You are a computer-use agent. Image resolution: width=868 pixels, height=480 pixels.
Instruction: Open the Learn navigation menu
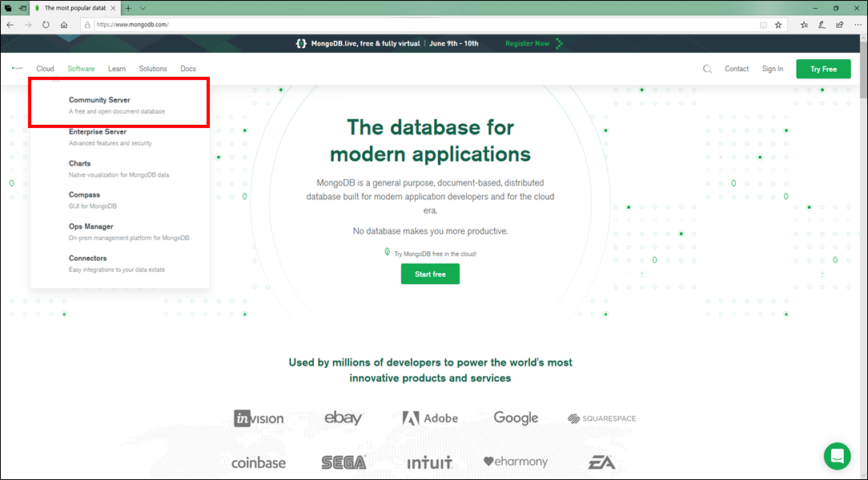pos(117,69)
